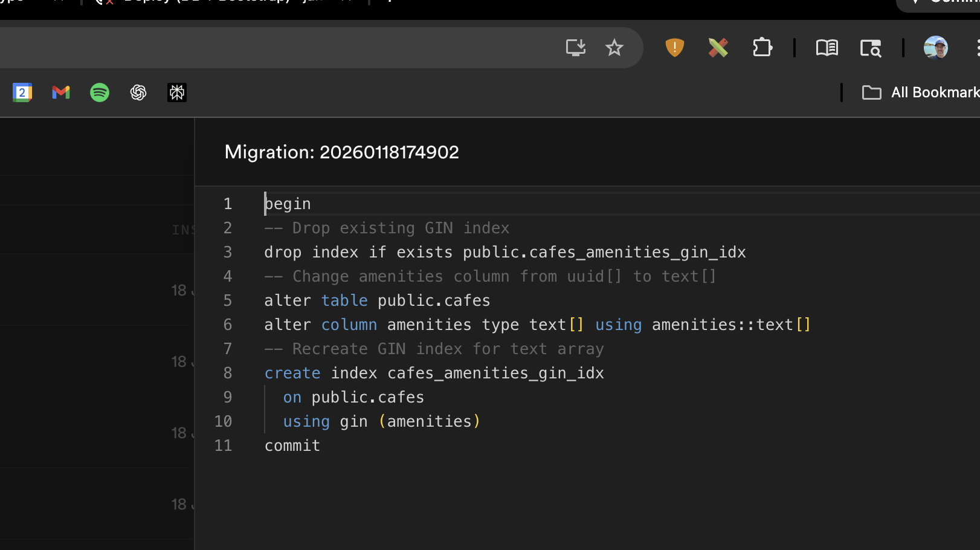The height and width of the screenshot is (550, 980).
Task: Open the orange shield warning extension
Action: tap(674, 47)
